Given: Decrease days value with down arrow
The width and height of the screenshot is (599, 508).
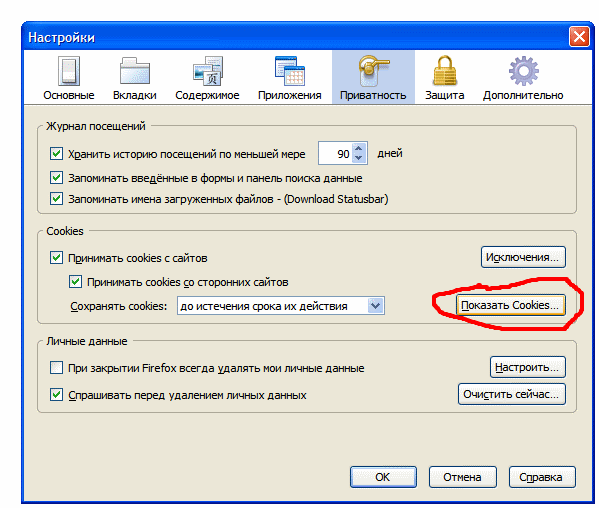Looking at the screenshot, I should click(x=359, y=157).
